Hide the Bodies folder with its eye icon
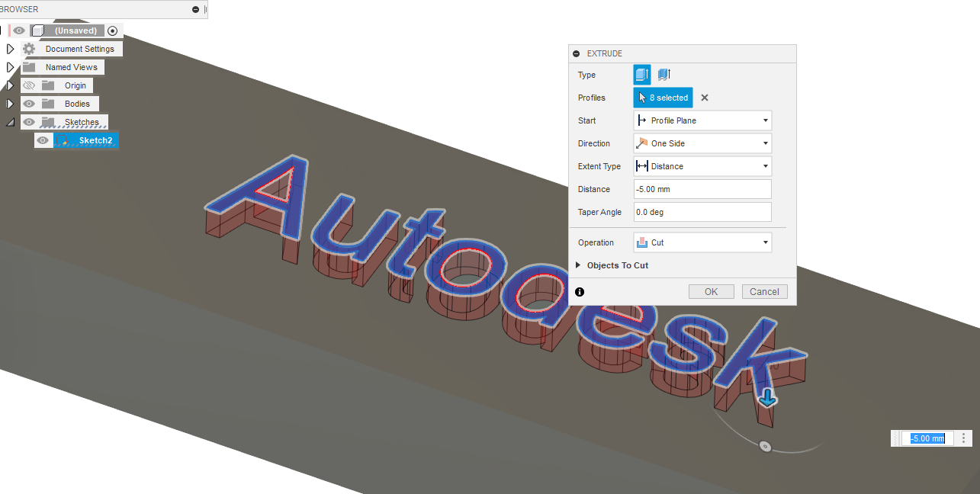 click(28, 103)
